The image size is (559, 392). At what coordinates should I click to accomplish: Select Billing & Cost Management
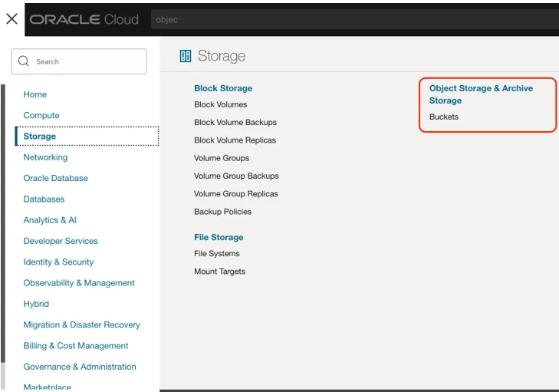(76, 346)
